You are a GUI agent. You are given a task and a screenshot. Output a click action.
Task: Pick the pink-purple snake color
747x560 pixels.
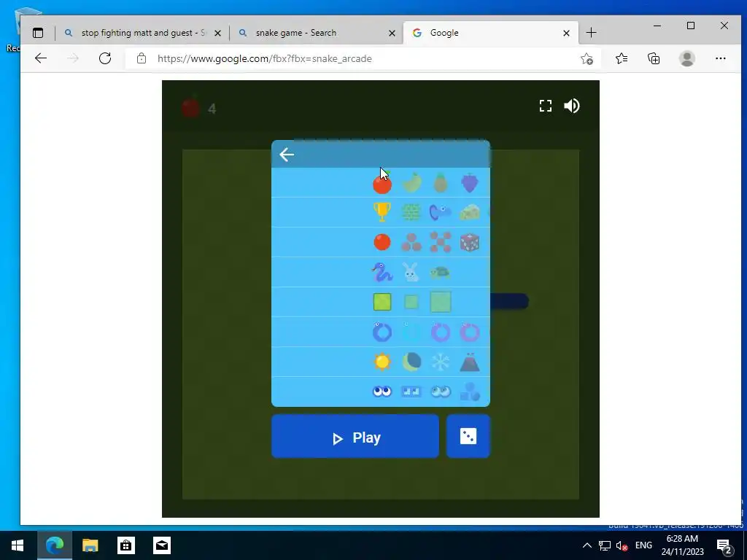[470, 332]
